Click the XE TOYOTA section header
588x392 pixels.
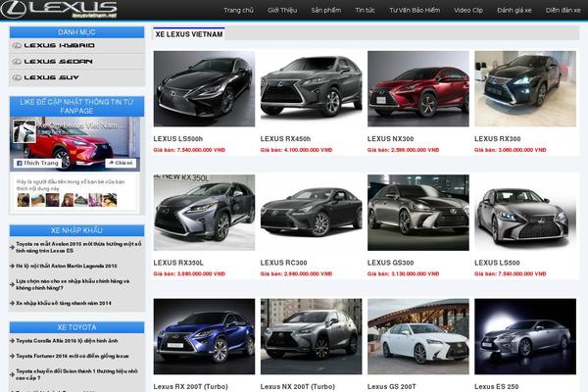coord(76,327)
